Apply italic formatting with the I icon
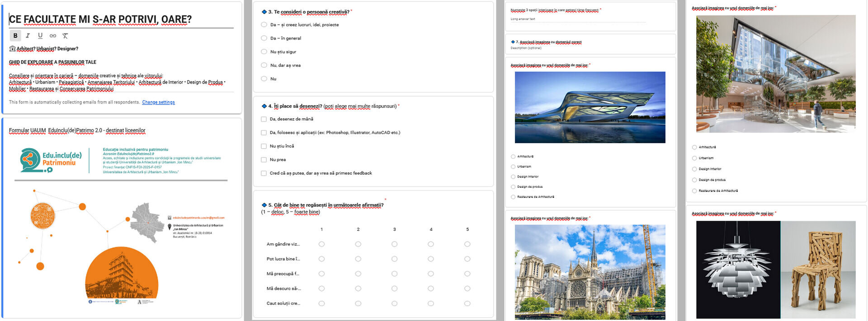This screenshot has width=868, height=321. (28, 36)
